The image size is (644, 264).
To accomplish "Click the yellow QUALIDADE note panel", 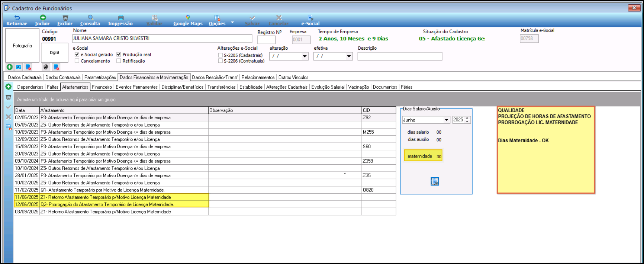I will point(546,150).
